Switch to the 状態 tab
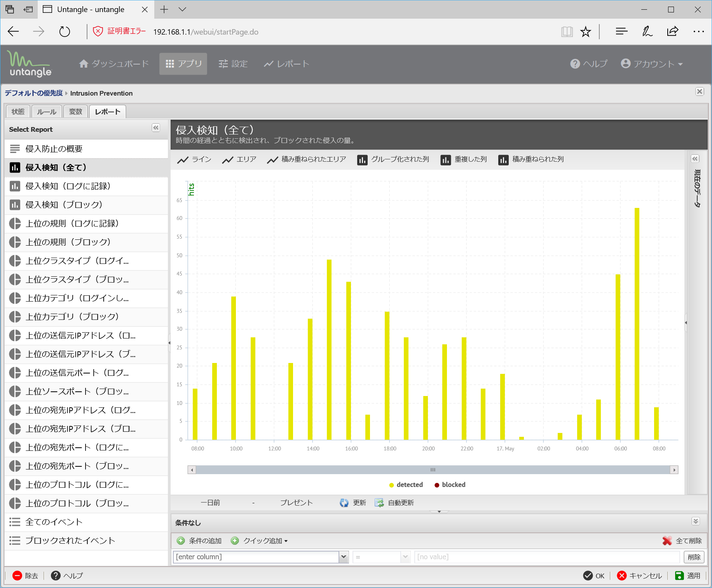 (18, 112)
